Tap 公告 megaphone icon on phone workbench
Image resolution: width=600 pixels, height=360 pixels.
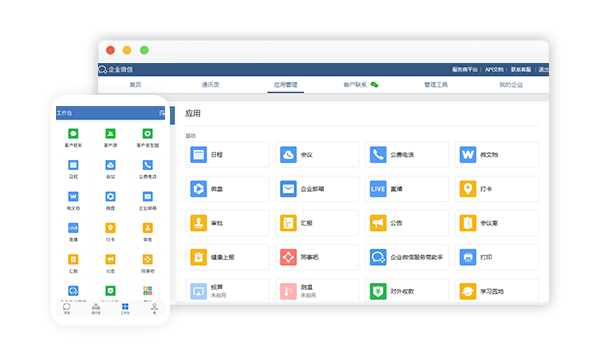pos(110,259)
